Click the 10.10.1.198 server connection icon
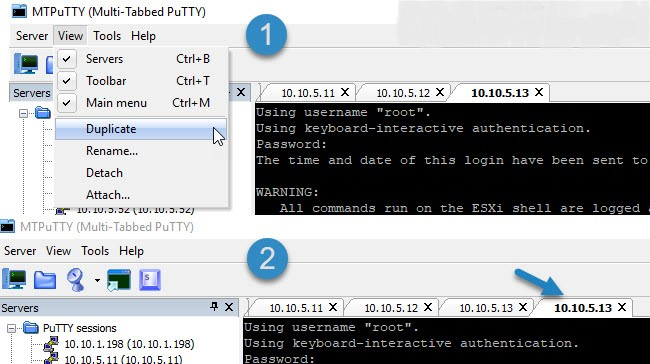650x364 pixels. click(51, 344)
